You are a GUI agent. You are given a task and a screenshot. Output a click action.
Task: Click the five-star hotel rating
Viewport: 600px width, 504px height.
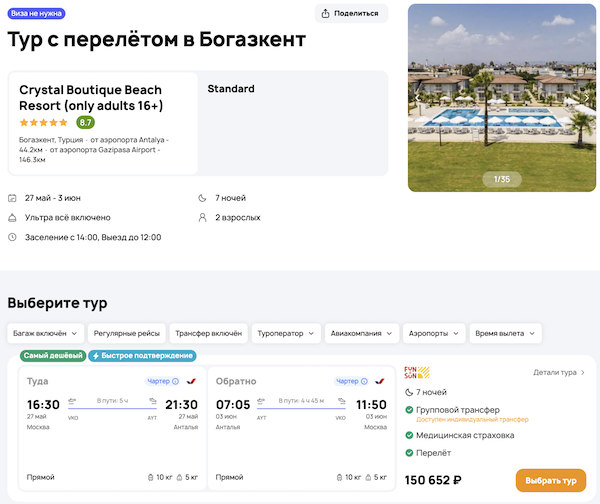44,122
